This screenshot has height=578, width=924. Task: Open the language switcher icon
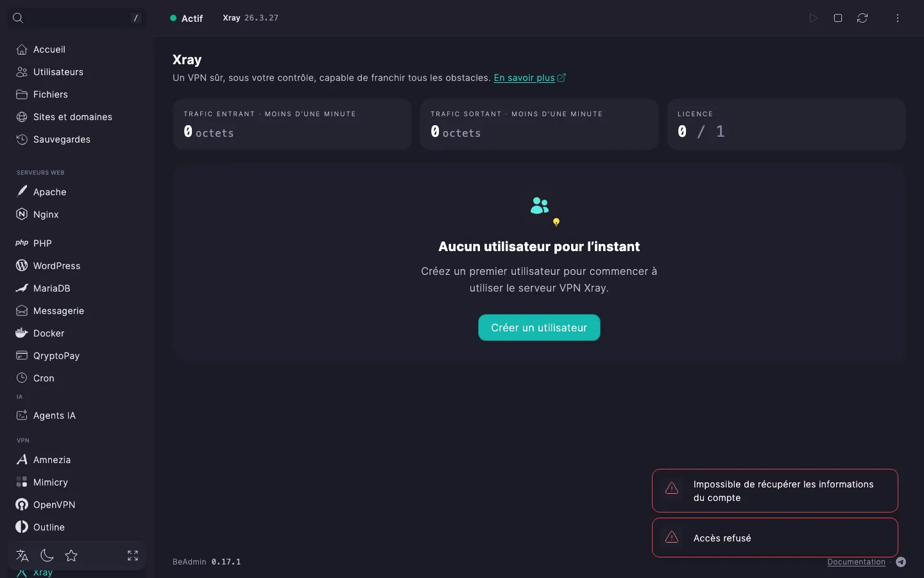tap(22, 556)
